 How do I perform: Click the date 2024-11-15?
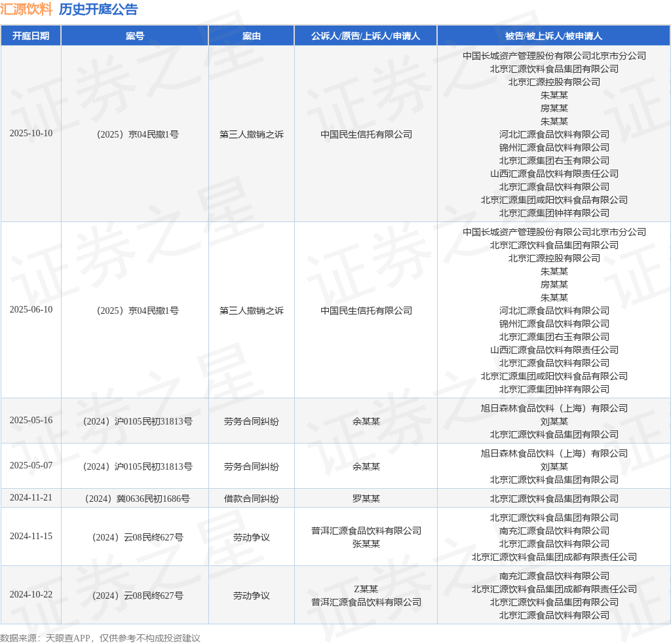(x=31, y=536)
